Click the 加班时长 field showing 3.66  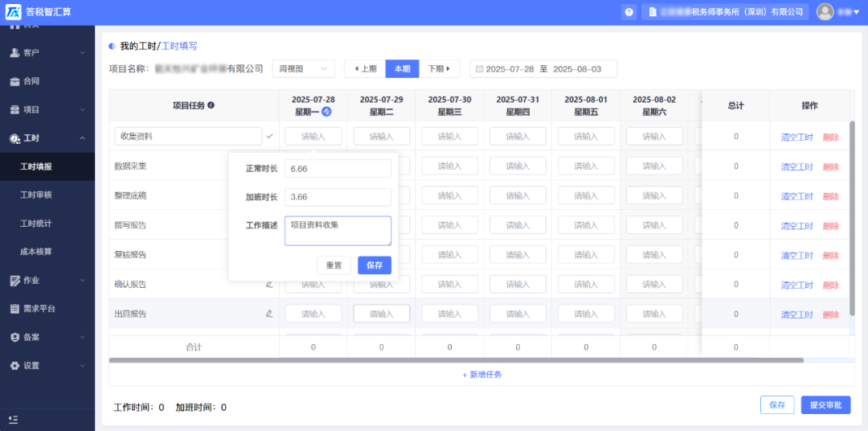point(338,197)
